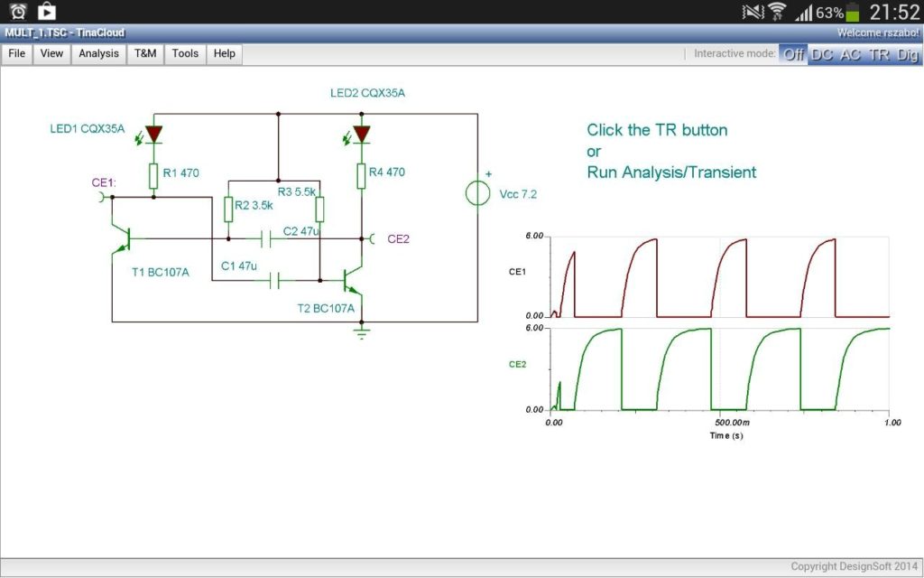Open the Help menu

pyautogui.click(x=223, y=54)
